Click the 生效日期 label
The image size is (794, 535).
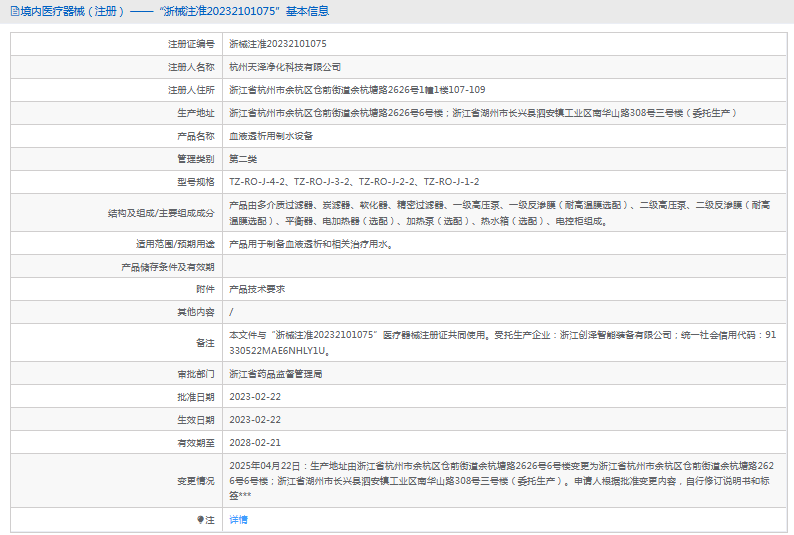195,420
